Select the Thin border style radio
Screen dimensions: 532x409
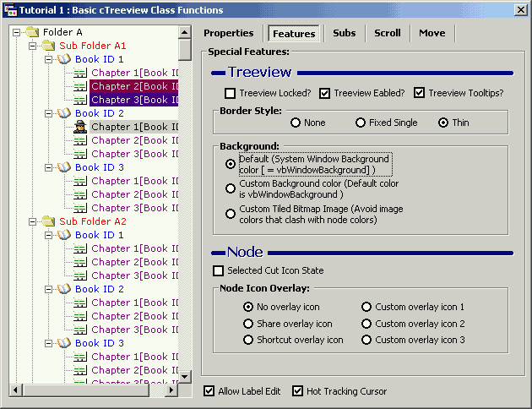443,123
